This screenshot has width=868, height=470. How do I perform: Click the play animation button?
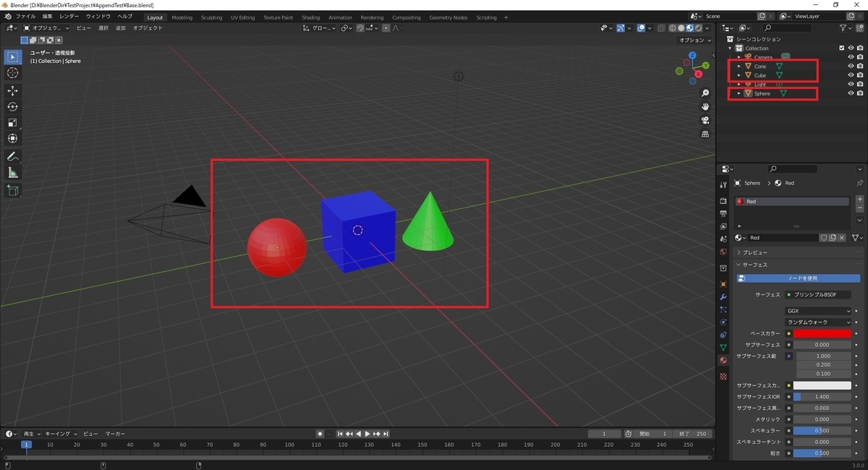pyautogui.click(x=367, y=434)
